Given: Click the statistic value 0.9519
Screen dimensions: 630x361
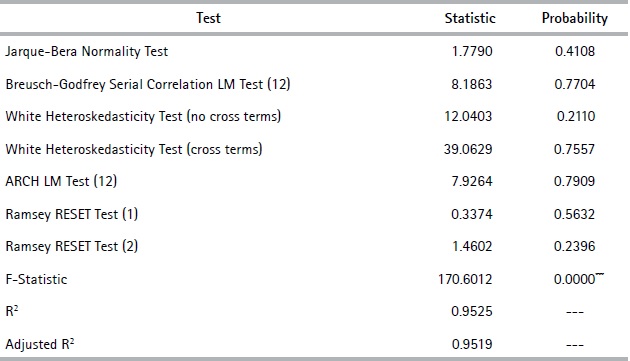Looking at the screenshot, I should point(472,345).
